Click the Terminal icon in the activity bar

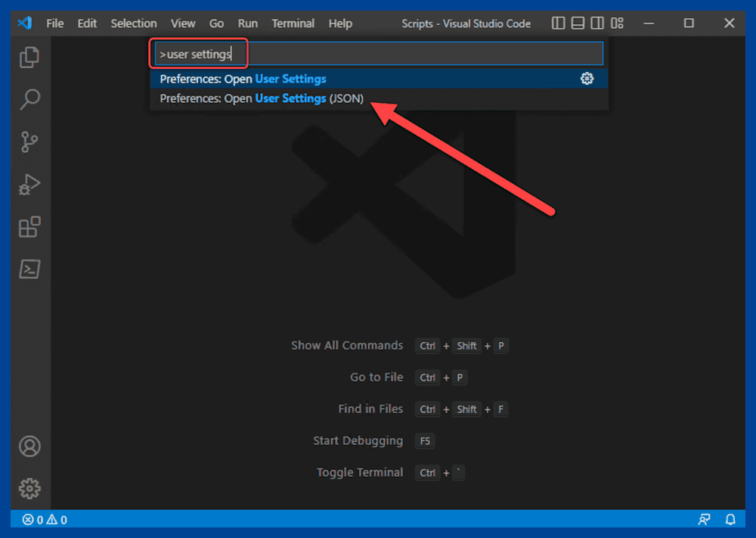click(x=29, y=269)
